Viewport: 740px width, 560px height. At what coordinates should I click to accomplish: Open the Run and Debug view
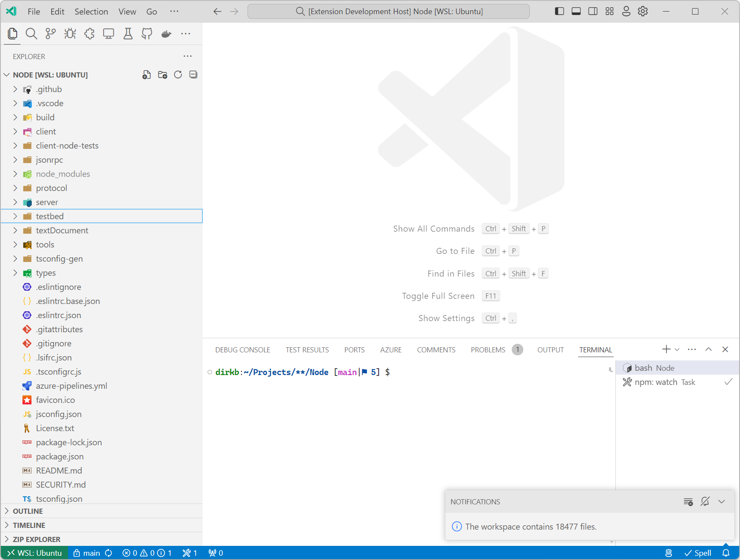[x=69, y=33]
